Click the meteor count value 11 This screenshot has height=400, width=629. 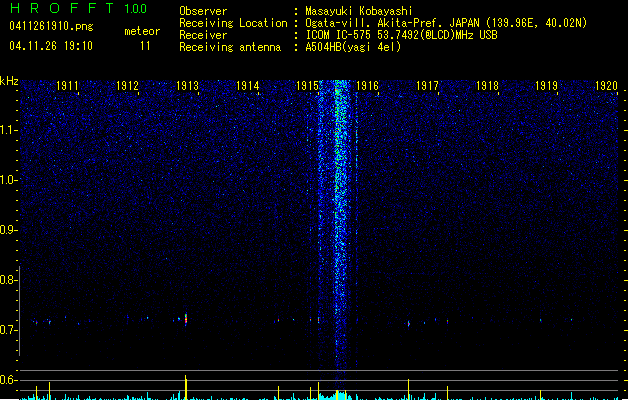tap(145, 46)
